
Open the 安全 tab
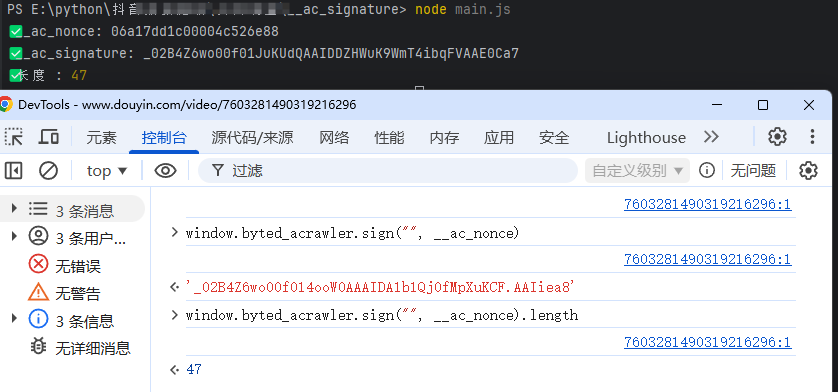tap(554, 137)
